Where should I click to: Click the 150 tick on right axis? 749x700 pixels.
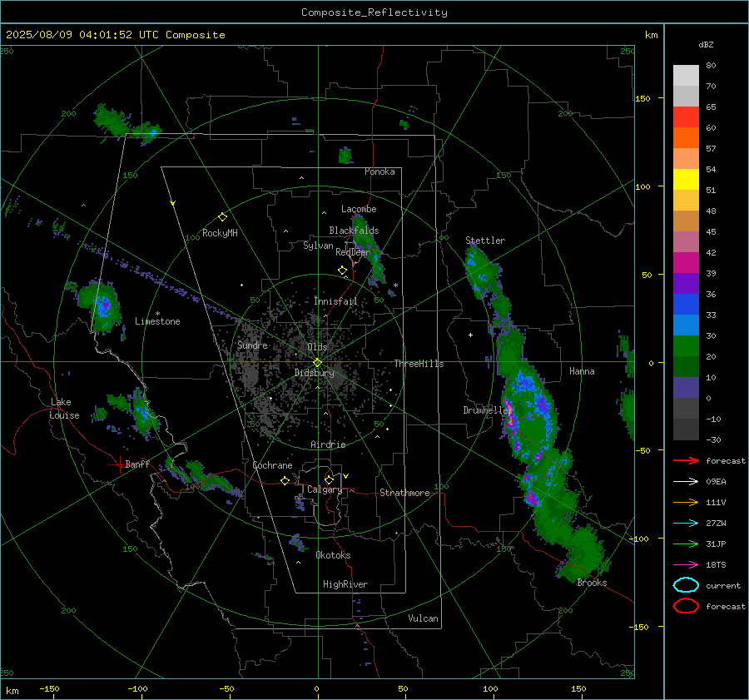(642, 98)
